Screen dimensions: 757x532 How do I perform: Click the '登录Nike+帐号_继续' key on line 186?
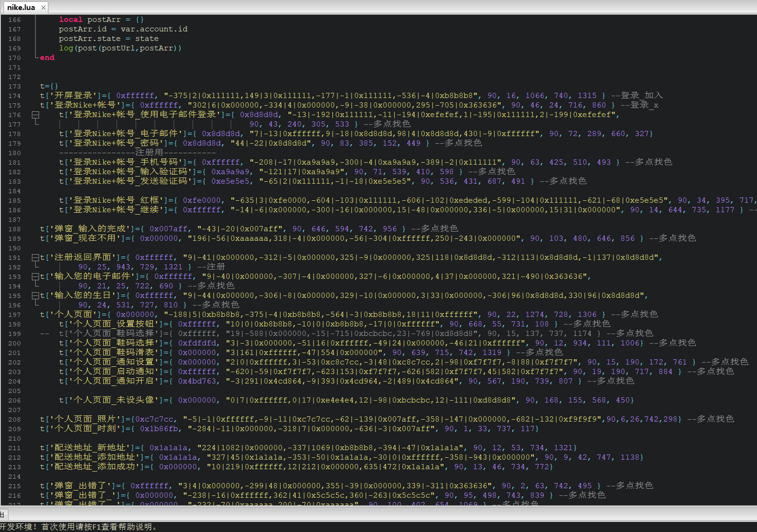click(x=116, y=210)
